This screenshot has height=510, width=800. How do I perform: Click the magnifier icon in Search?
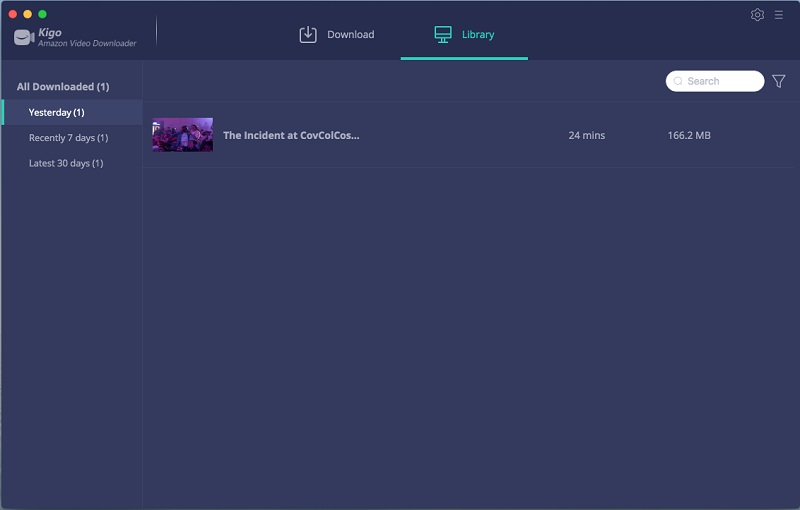point(678,81)
